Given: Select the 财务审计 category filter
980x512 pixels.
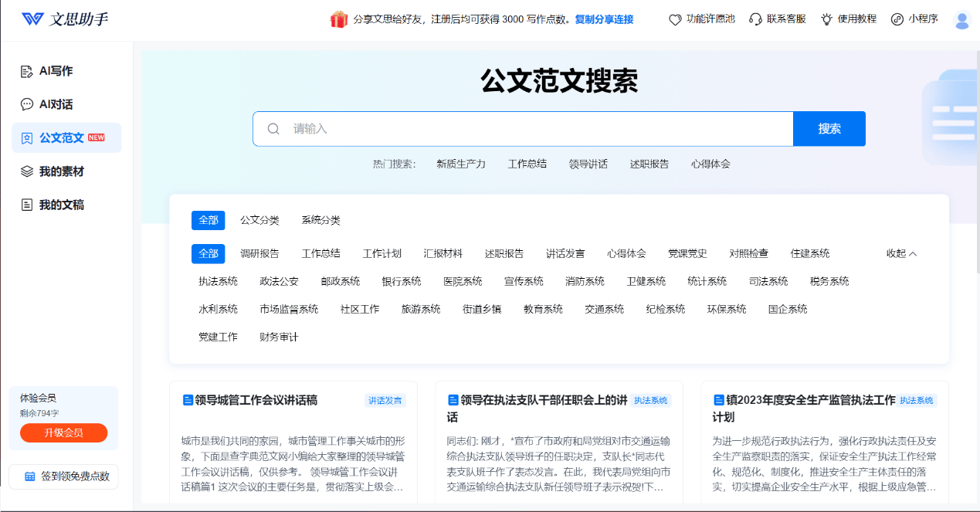Looking at the screenshot, I should (x=279, y=337).
